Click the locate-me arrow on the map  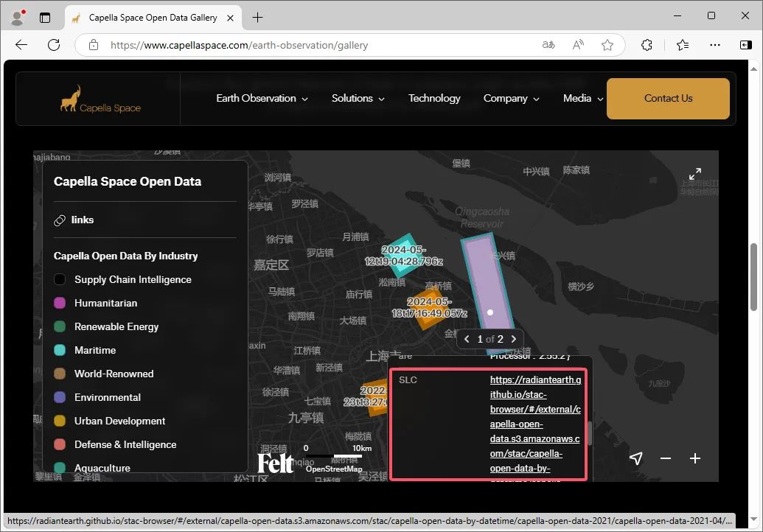[636, 458]
